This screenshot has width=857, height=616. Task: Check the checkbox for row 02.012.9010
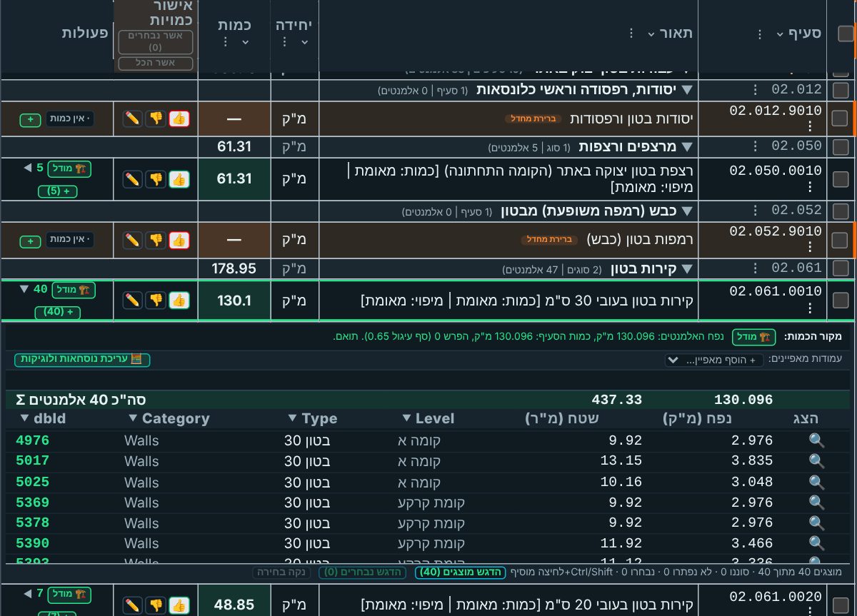tap(840, 118)
